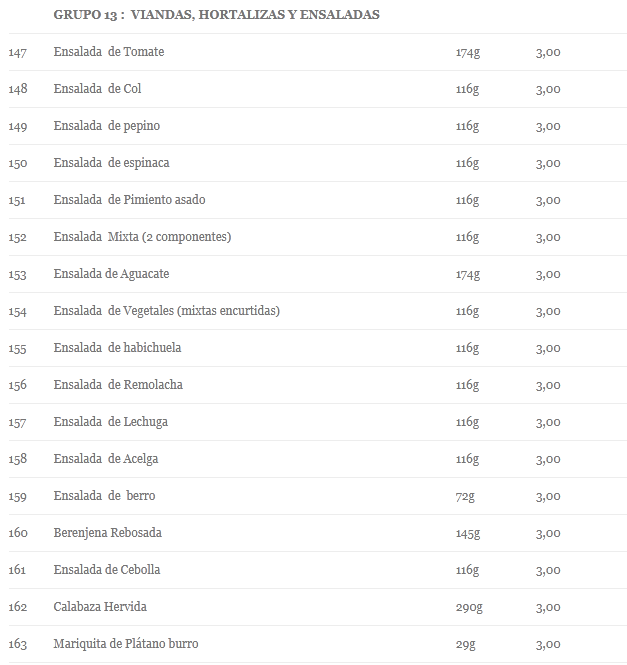627x665 pixels.
Task: Click the 'GRUPO 13: VIANDAS, HORTALIZAS Y ENSALADAS' heading
Action: click(x=216, y=15)
